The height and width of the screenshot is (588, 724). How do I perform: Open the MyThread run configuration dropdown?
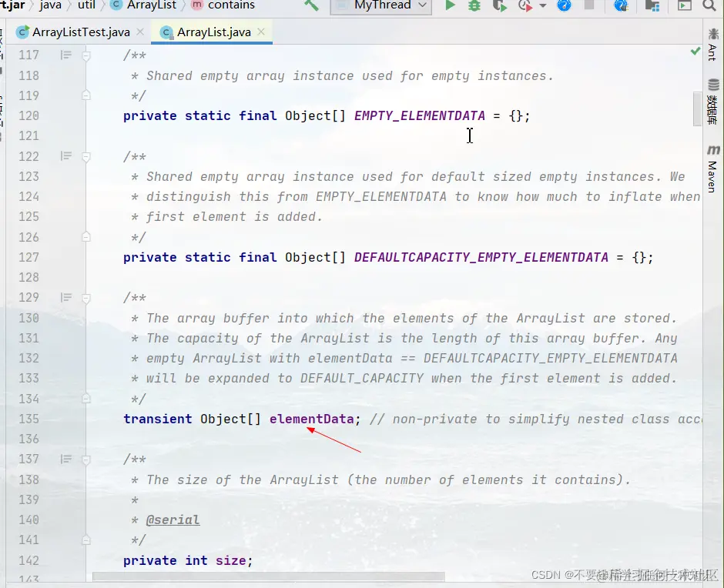tap(381, 6)
